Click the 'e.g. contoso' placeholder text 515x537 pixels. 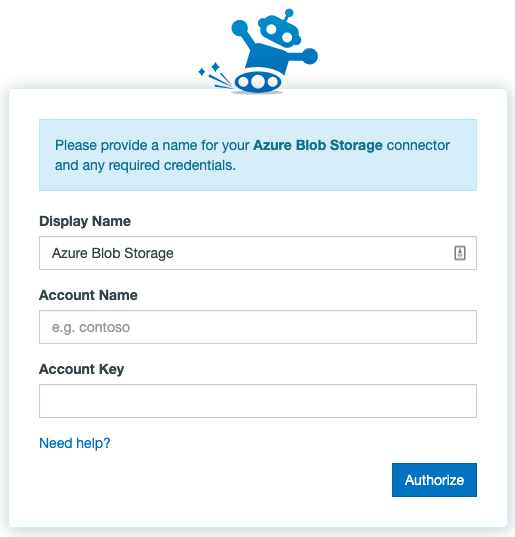tap(91, 327)
